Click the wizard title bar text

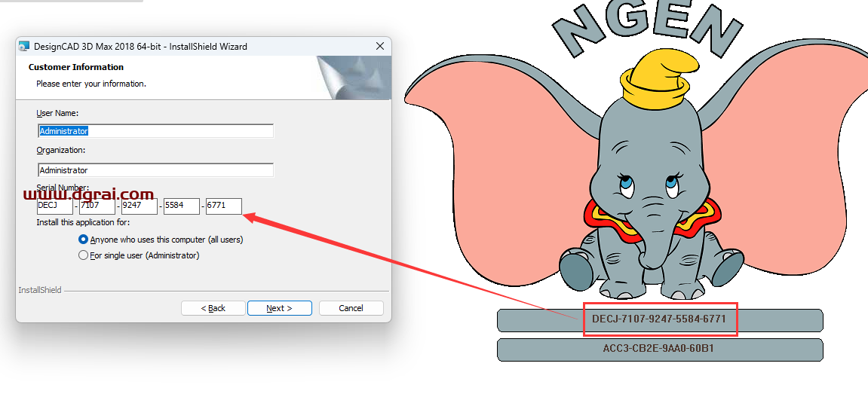tap(140, 47)
